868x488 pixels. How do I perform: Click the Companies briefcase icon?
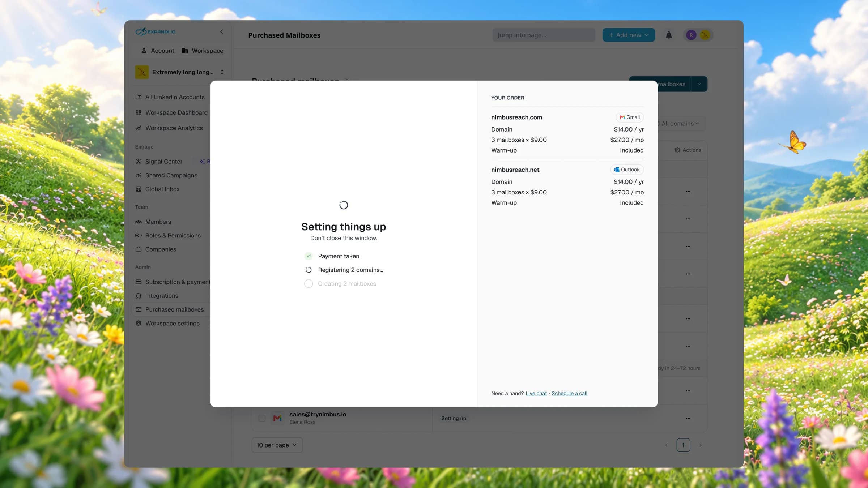tap(139, 249)
